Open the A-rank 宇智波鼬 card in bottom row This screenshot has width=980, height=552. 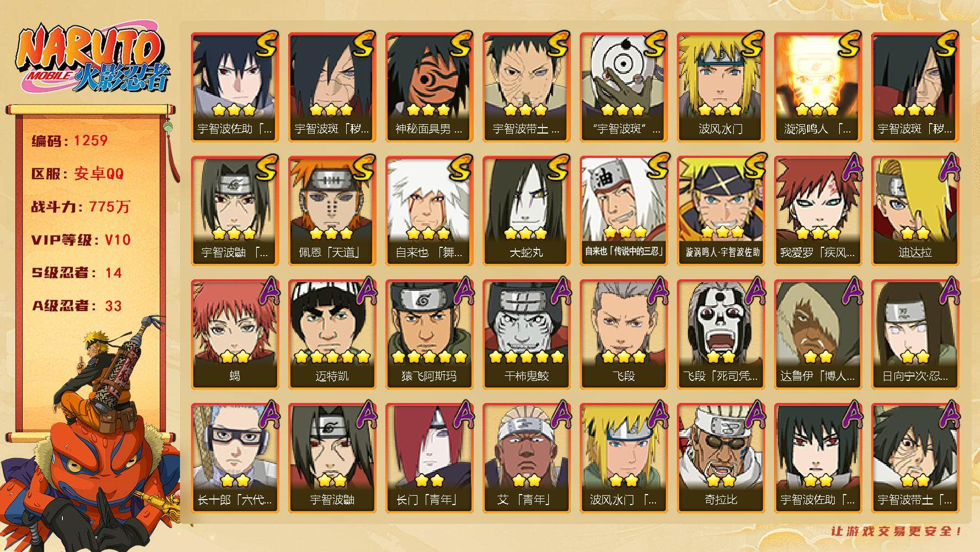tap(332, 458)
